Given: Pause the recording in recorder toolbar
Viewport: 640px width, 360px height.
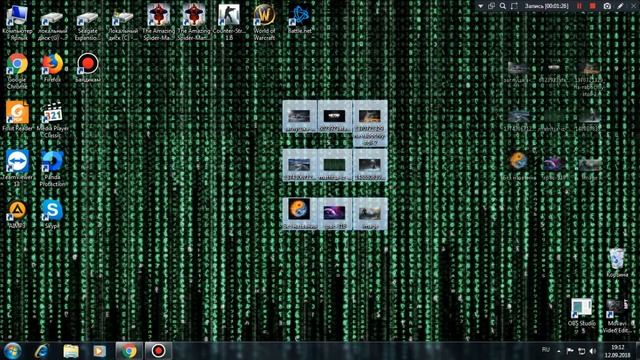Looking at the screenshot, I should click(579, 6).
